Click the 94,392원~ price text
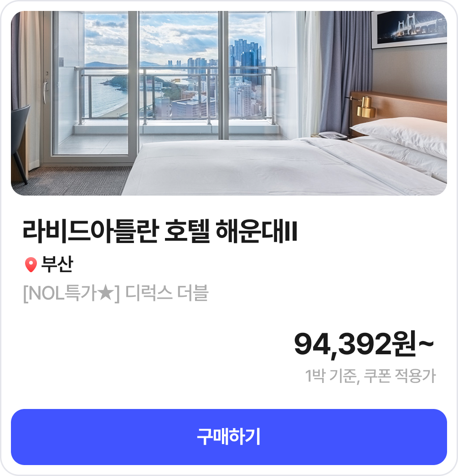 (x=364, y=344)
